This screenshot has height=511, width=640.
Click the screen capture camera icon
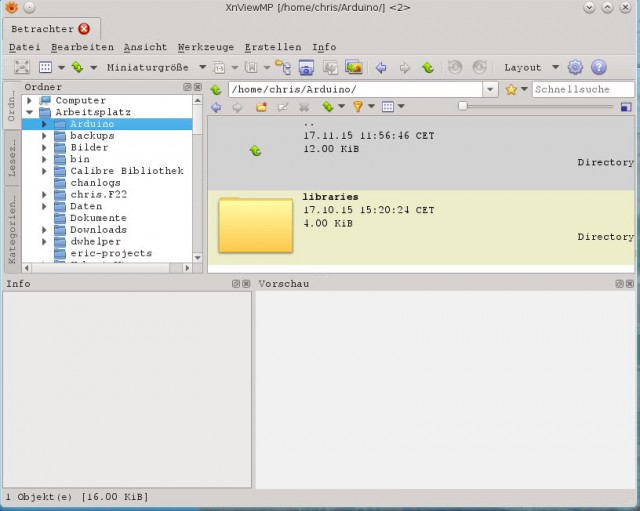306,67
